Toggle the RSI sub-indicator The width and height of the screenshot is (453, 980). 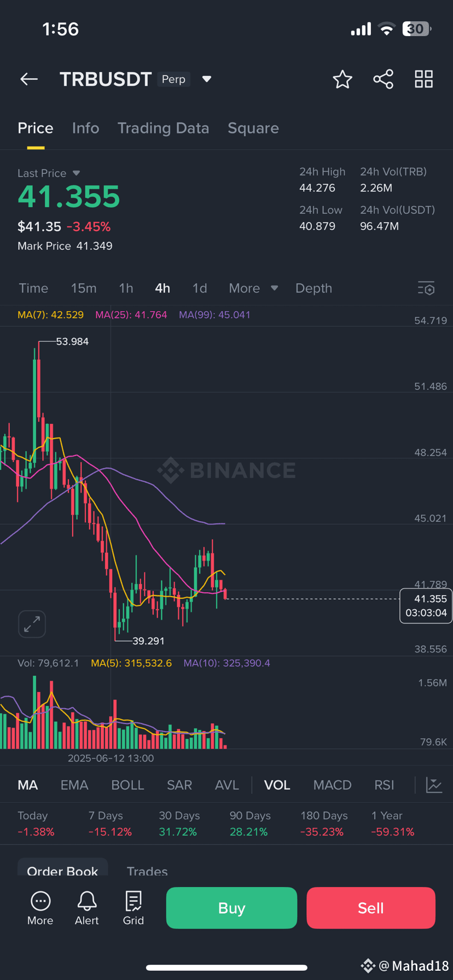(384, 785)
